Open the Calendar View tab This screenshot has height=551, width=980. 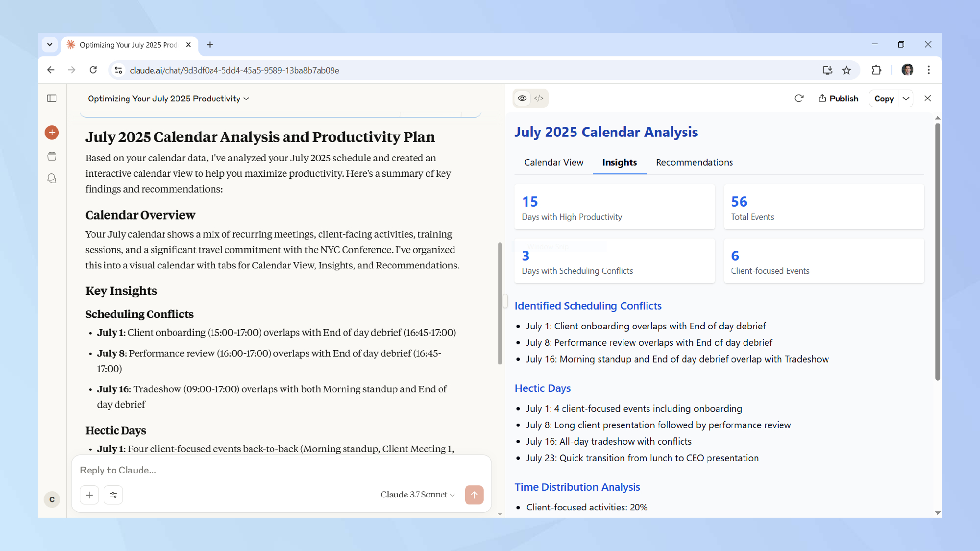553,162
